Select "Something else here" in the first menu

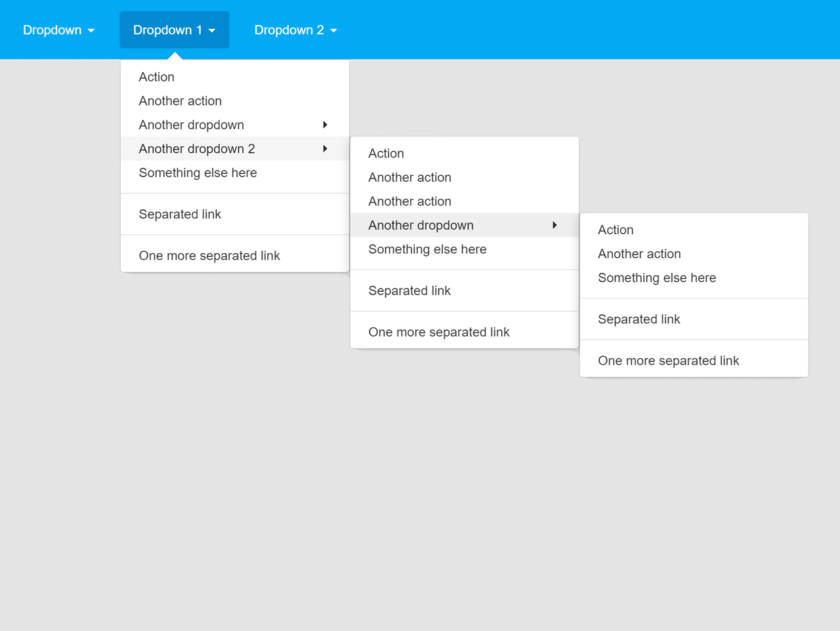(198, 173)
